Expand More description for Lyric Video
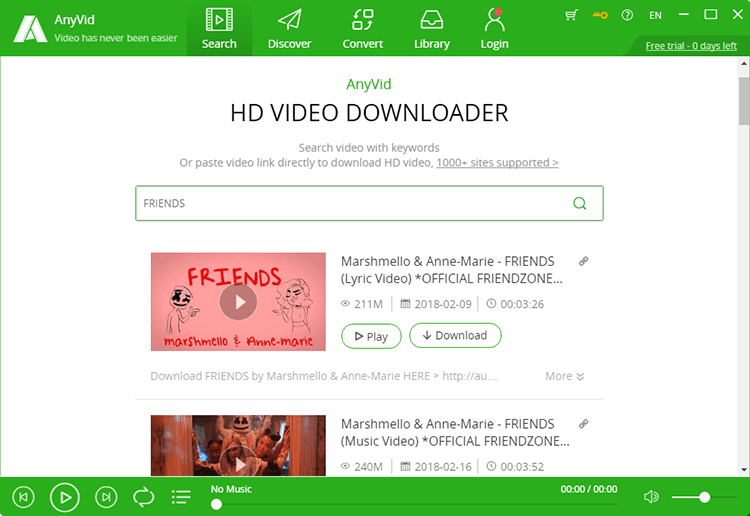 coord(564,376)
